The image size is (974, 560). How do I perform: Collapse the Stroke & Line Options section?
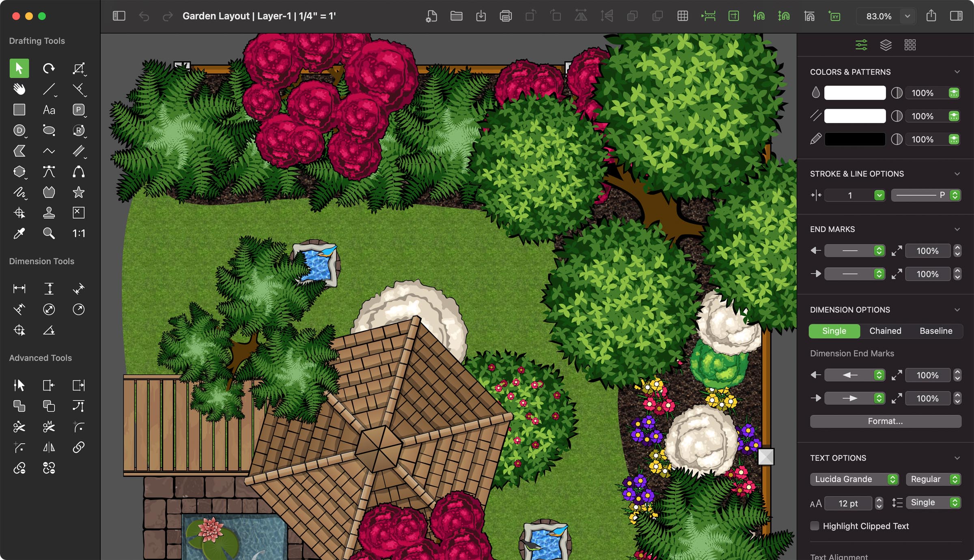957,174
